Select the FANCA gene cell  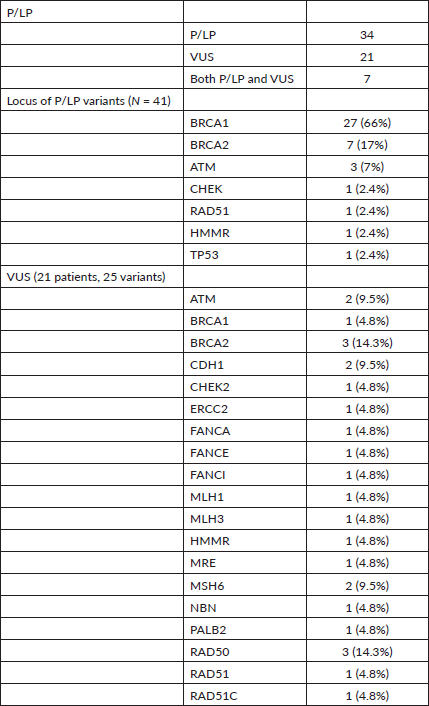(245, 431)
